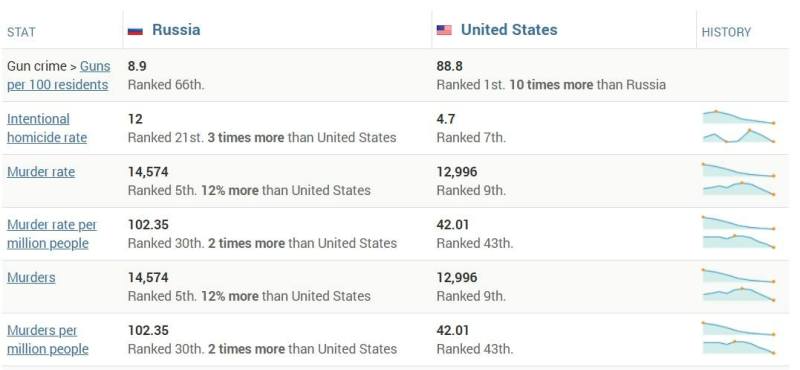Click the Murders stat link
Screen dimensions: 800x370
31,278
